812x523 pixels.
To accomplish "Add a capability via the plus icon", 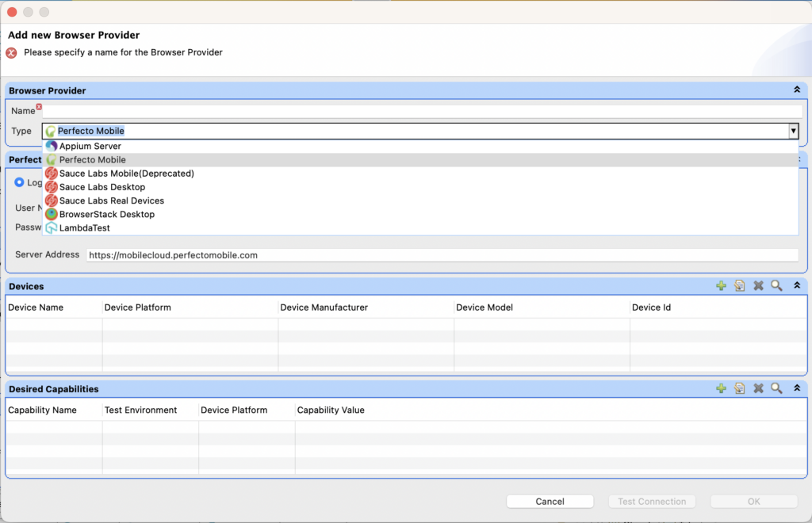I will (722, 388).
